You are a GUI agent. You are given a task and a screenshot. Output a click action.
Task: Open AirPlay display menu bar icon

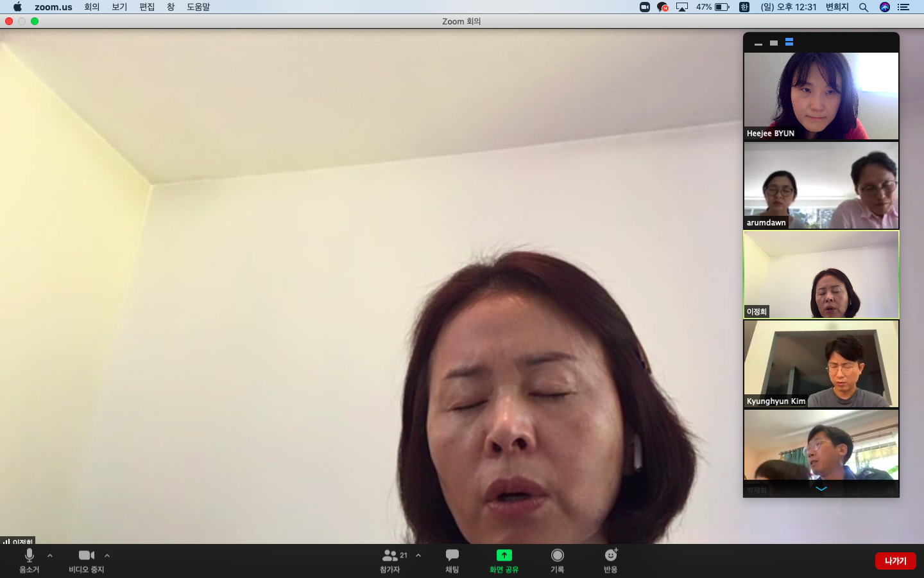tap(682, 7)
